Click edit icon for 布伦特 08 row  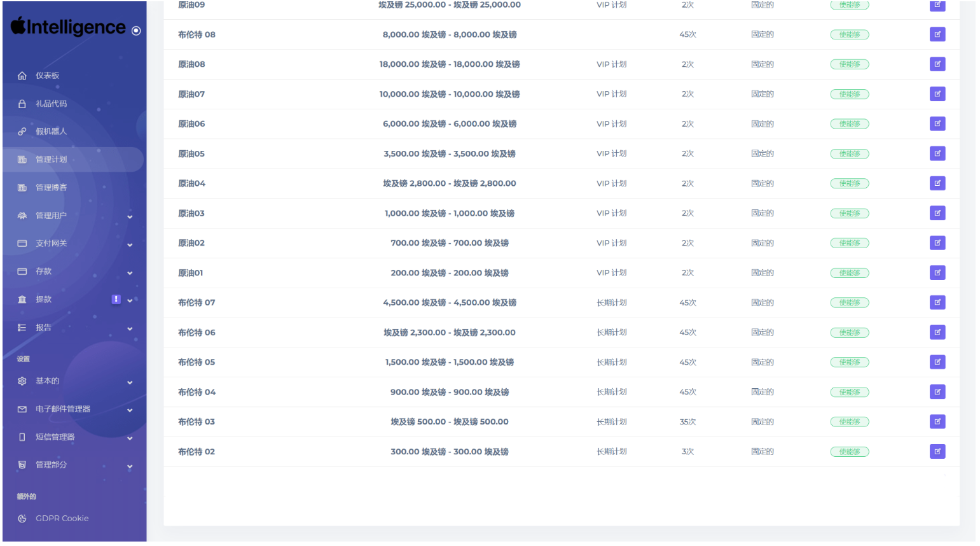937,34
